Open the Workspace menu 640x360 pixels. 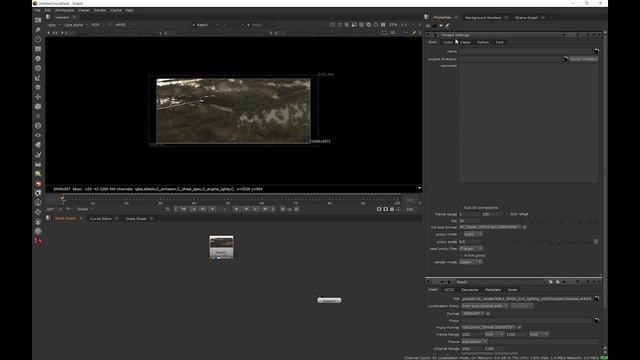point(64,10)
